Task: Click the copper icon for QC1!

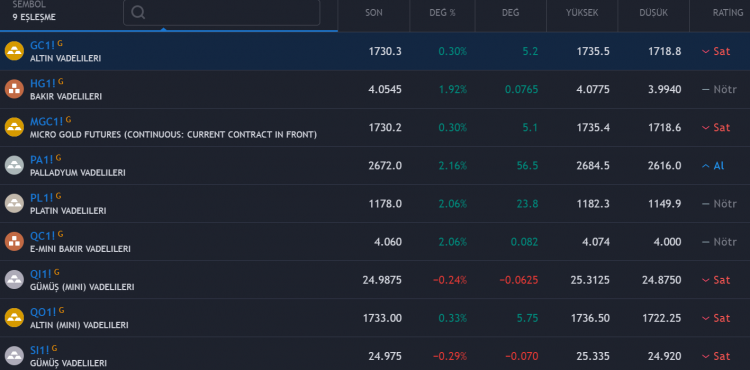Action: coord(14,241)
